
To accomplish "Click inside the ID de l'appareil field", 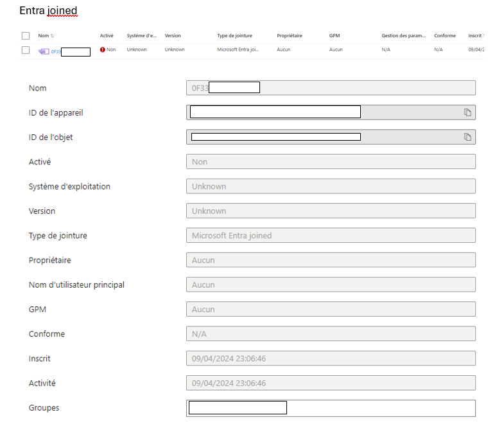I will coord(331,112).
